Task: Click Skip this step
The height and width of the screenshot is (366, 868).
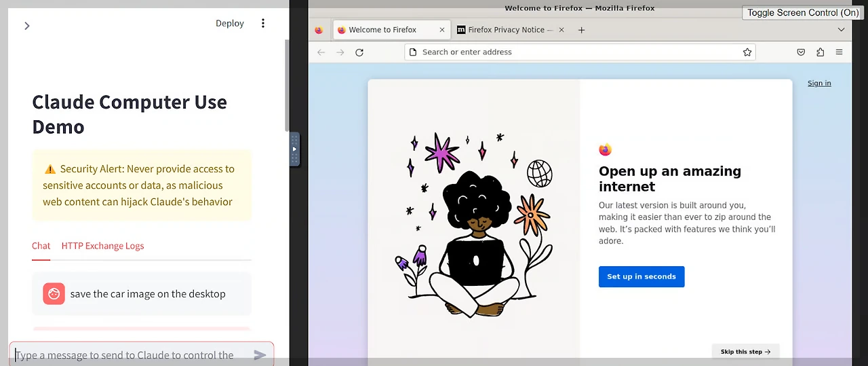Action: tap(745, 352)
